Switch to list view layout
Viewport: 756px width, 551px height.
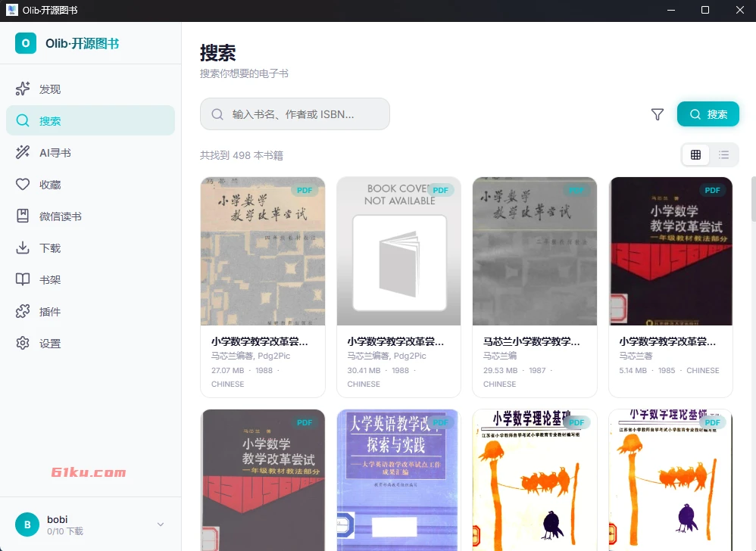coord(723,154)
